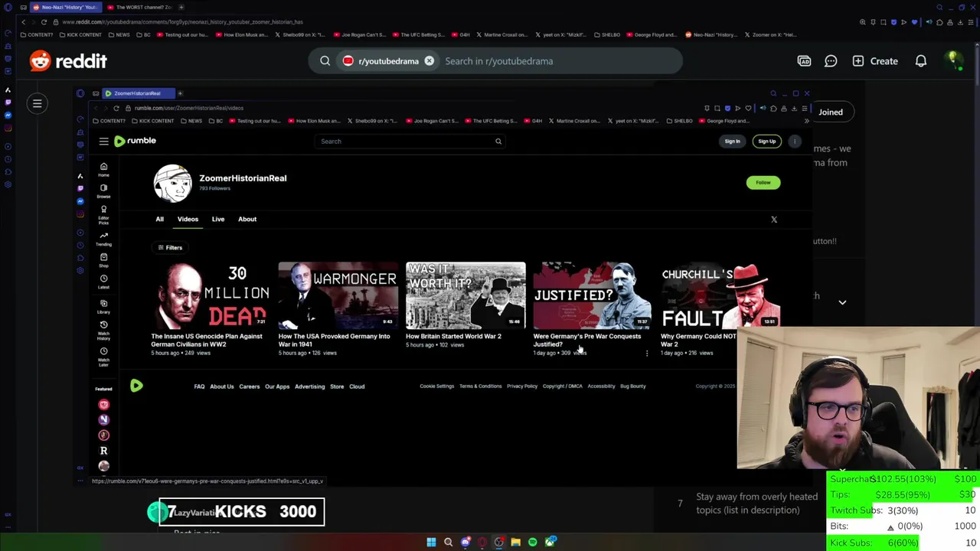Open Watch History in Rumble sidebar
The width and height of the screenshot is (980, 551).
click(x=103, y=329)
